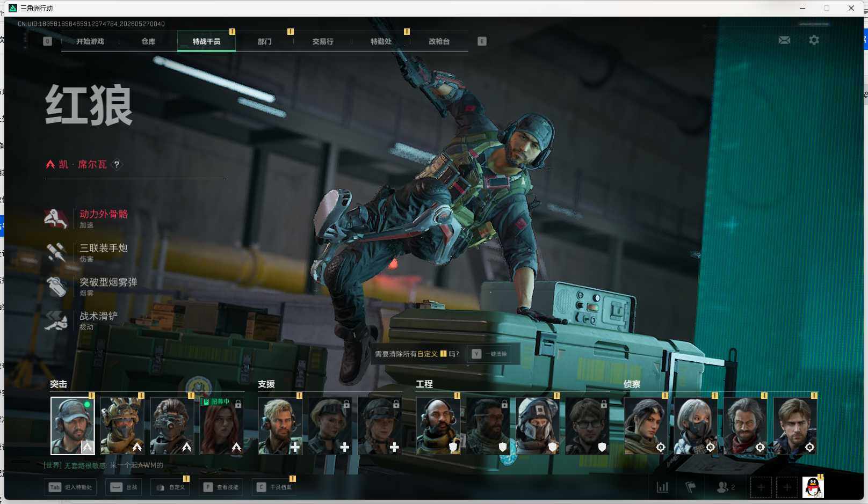The height and width of the screenshot is (504, 868).
Task: Click the 三联装手炮 skill name
Action: (104, 248)
